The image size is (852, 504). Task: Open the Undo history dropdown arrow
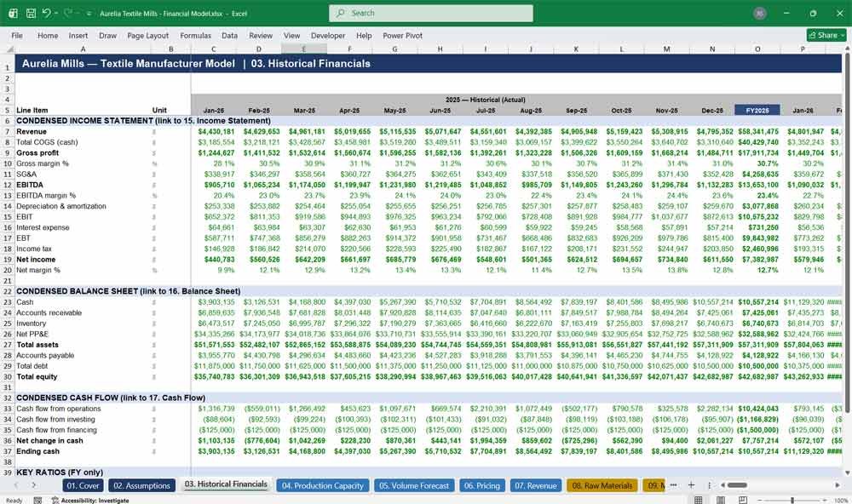click(x=56, y=13)
